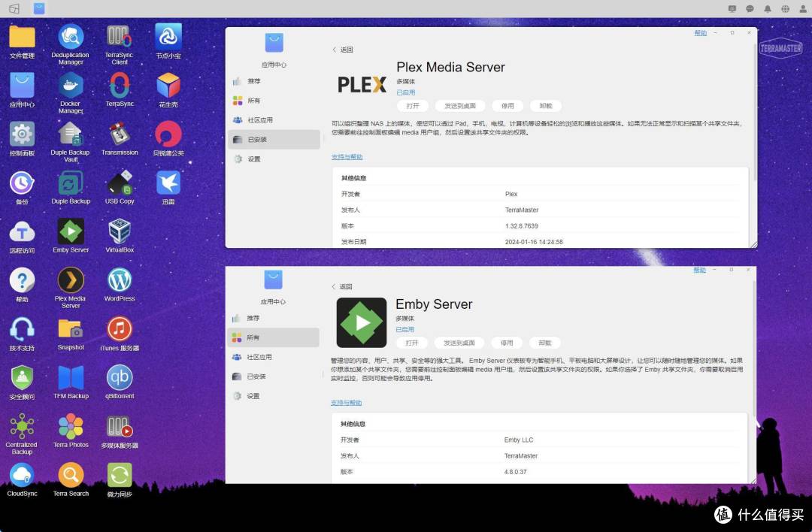Launch the qBittorrent desktop icon
Screen dimensions: 812x532
point(119,378)
